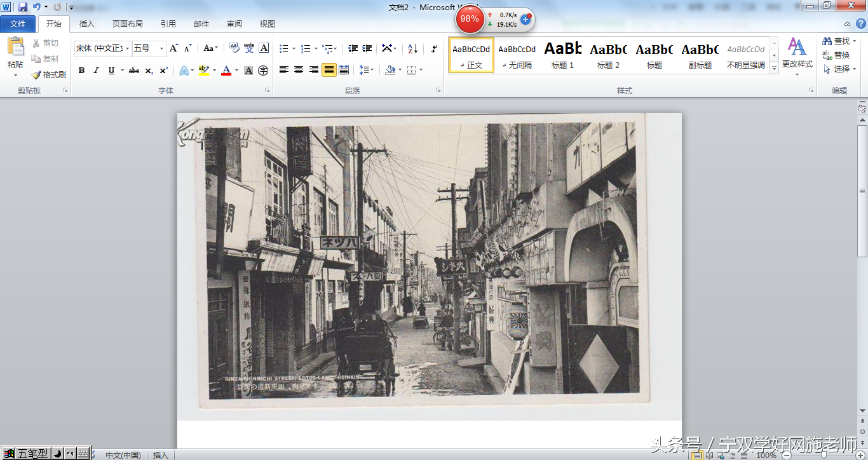Open the font name combo box 宋体
The height and width of the screenshot is (460, 868).
click(x=102, y=48)
